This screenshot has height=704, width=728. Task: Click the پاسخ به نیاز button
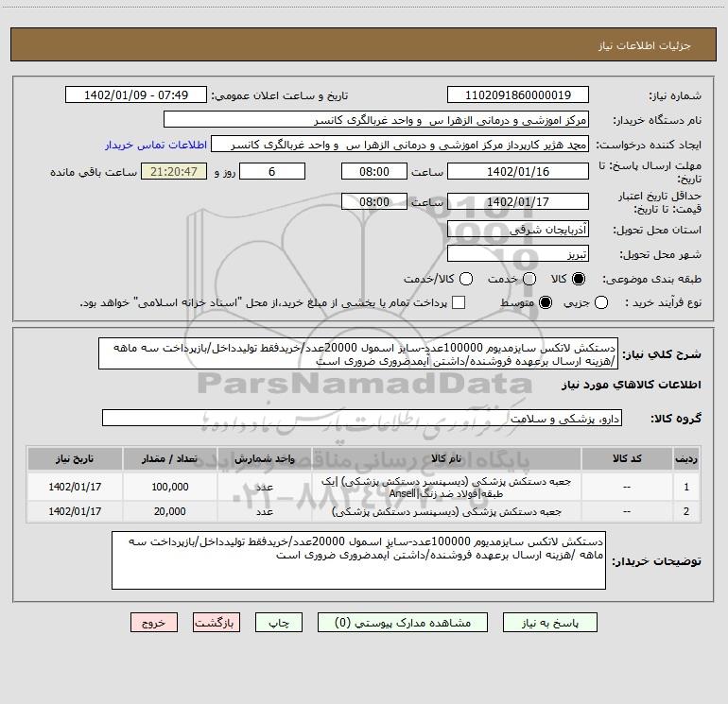coord(550,623)
